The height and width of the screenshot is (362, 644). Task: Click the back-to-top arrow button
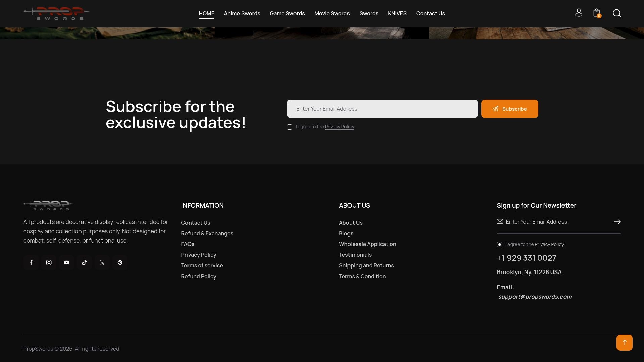pyautogui.click(x=625, y=342)
